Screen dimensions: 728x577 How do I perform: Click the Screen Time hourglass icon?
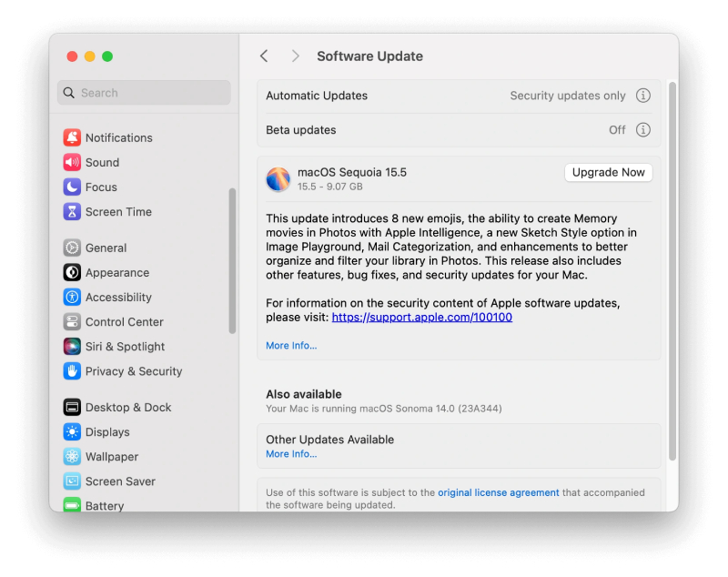72,211
